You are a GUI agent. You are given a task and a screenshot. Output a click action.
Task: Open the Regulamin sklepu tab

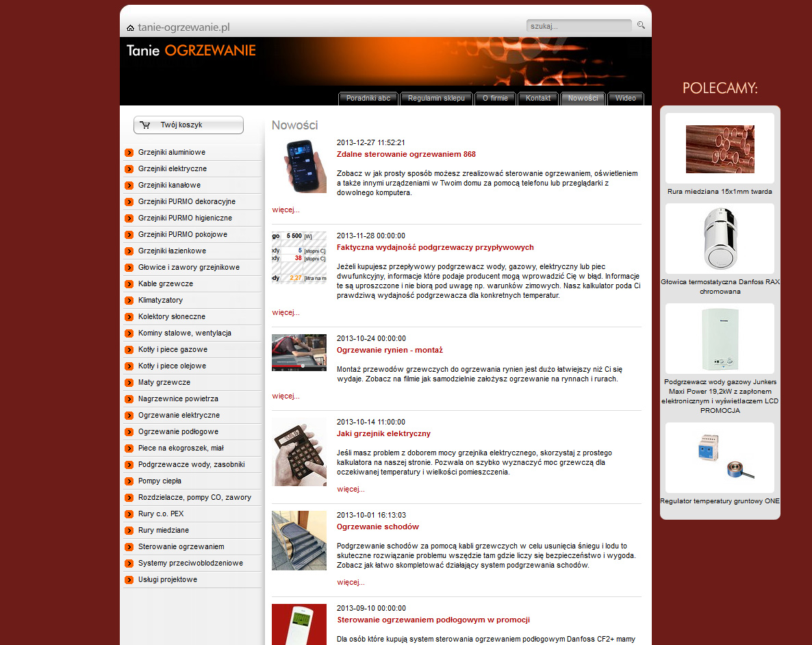[x=436, y=99]
